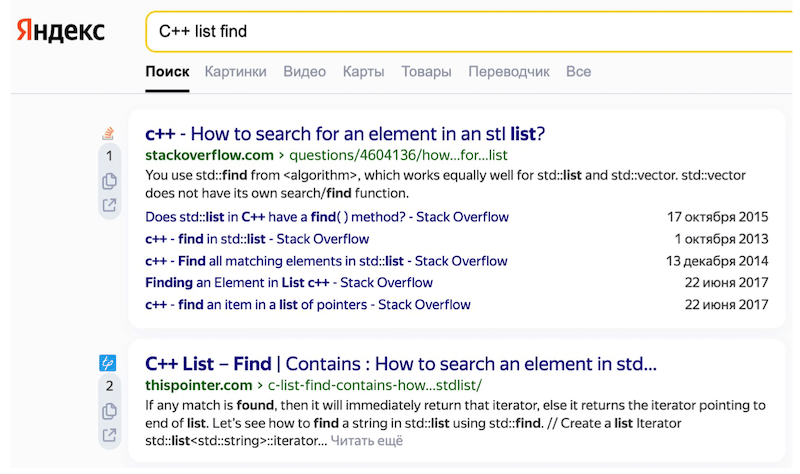Image resolution: width=800 pixels, height=474 pixels.
Task: Click the thispointer.com domain link
Action: coord(198,385)
